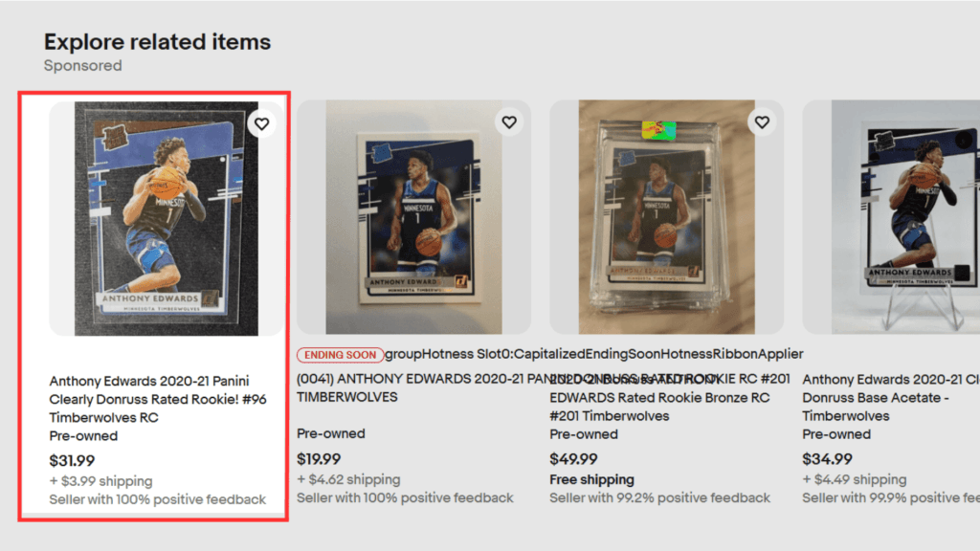980x551 pixels.
Task: Favorite the Clearly Donruss #96 card with heart
Action: 261,123
